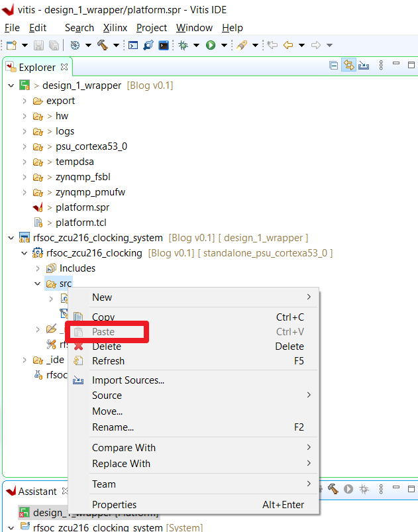Open the Search menu
Viewport: 418px width, 532px height.
point(79,28)
